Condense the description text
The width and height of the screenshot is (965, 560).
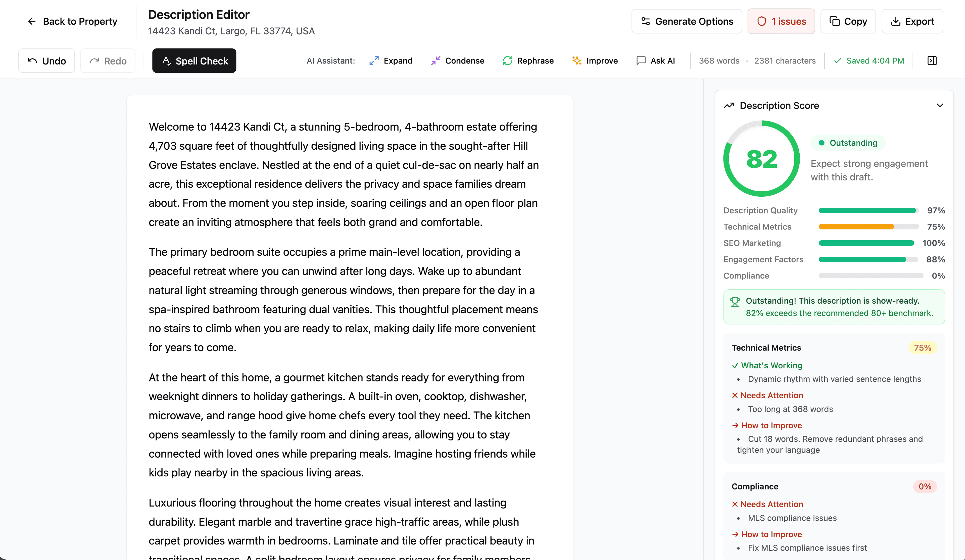pos(457,61)
